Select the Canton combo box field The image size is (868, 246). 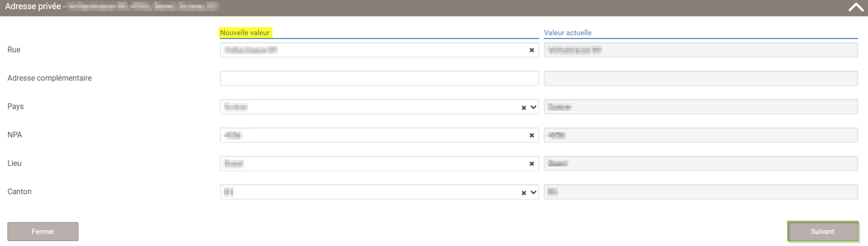click(x=379, y=192)
